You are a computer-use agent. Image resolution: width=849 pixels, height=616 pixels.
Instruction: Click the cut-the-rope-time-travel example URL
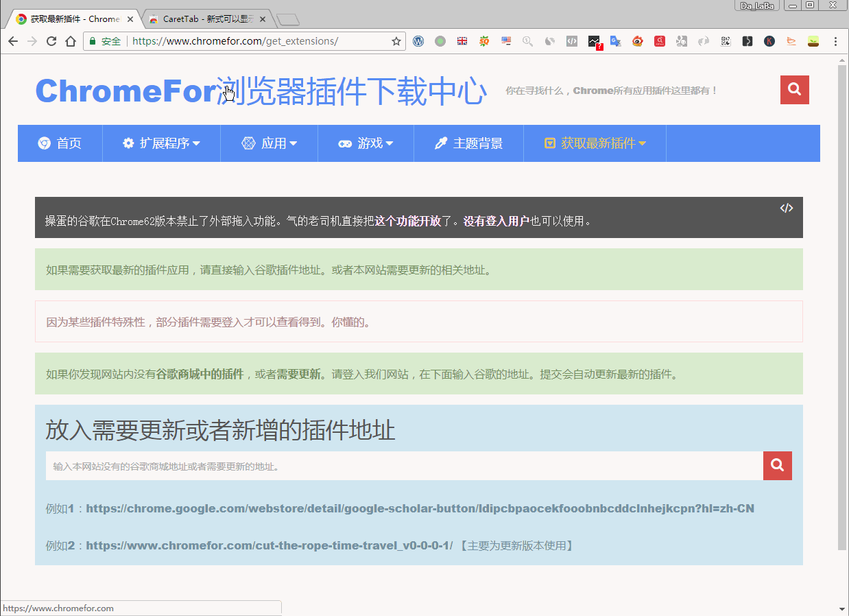[269, 545]
